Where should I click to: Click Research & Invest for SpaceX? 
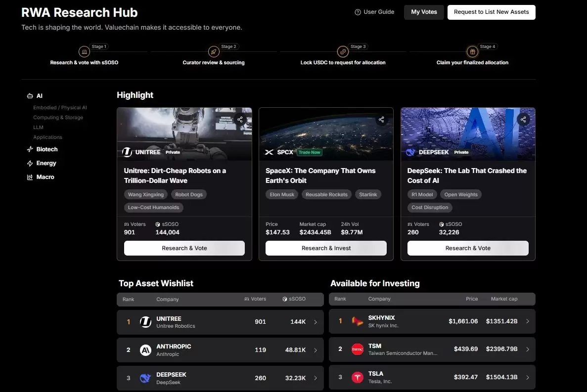(x=326, y=248)
